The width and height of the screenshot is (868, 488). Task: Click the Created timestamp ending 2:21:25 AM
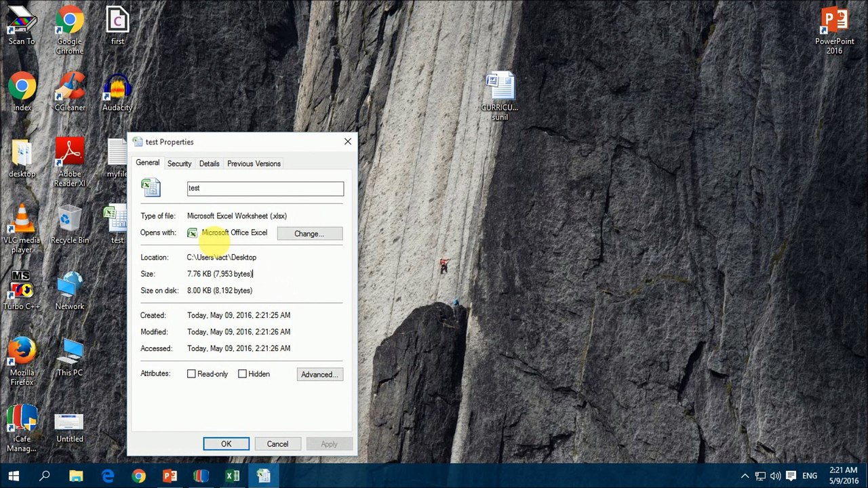(x=239, y=315)
